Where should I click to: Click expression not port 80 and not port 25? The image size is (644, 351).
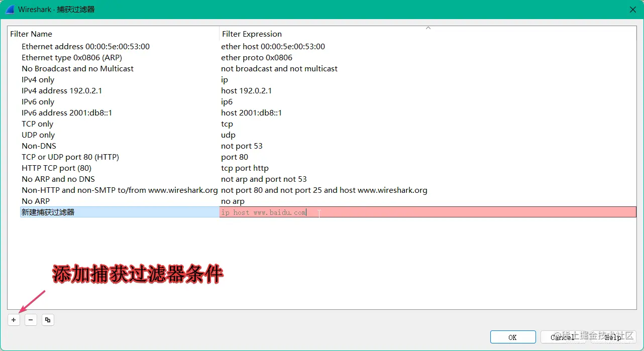[x=324, y=190]
